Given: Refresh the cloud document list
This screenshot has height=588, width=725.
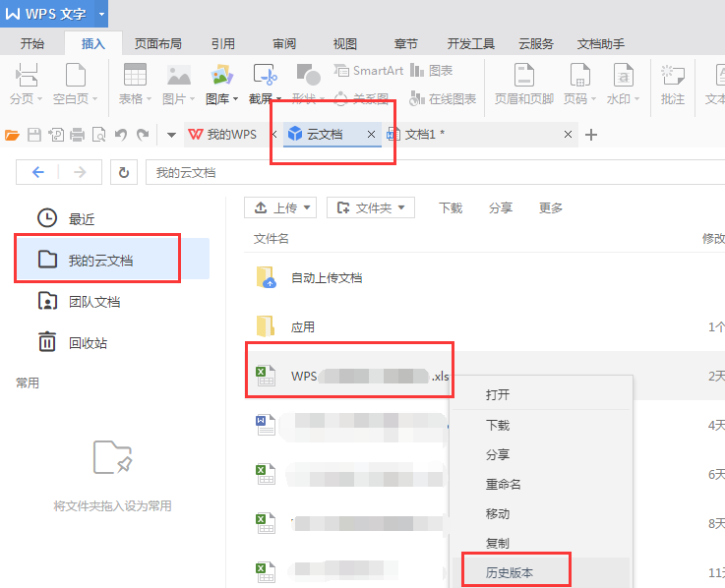Looking at the screenshot, I should click(x=124, y=172).
